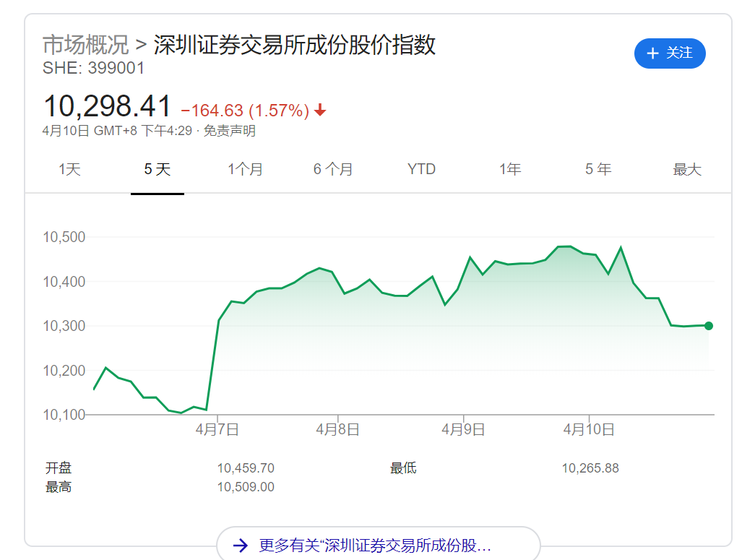Click the 深圳证券交易所成份股价指数 title
This screenshot has height=560, width=755.
click(x=295, y=45)
